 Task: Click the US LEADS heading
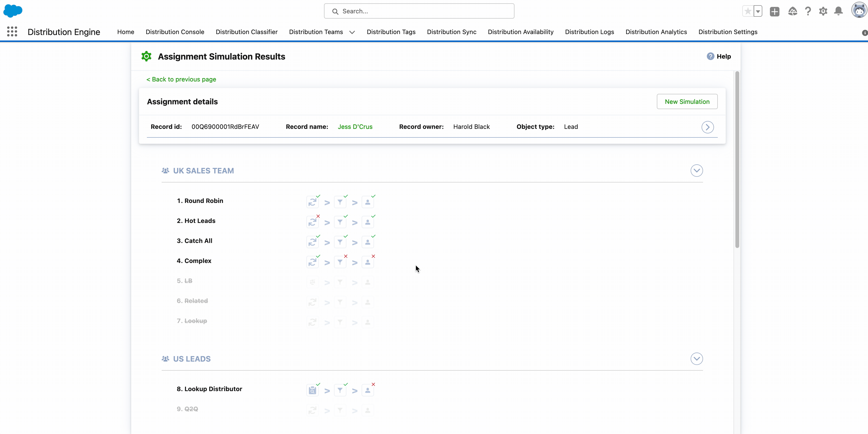pyautogui.click(x=192, y=359)
